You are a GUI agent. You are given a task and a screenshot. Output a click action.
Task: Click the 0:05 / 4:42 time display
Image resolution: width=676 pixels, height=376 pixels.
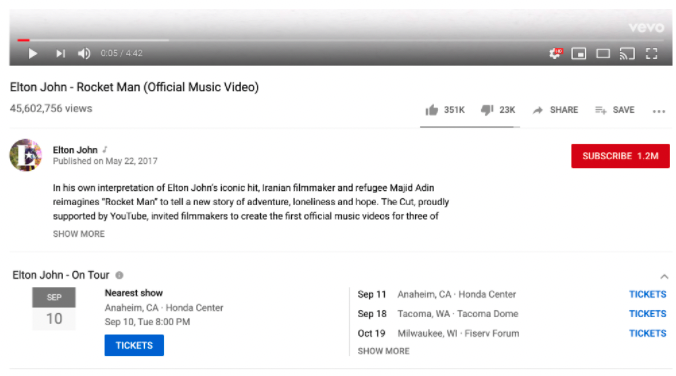point(122,53)
